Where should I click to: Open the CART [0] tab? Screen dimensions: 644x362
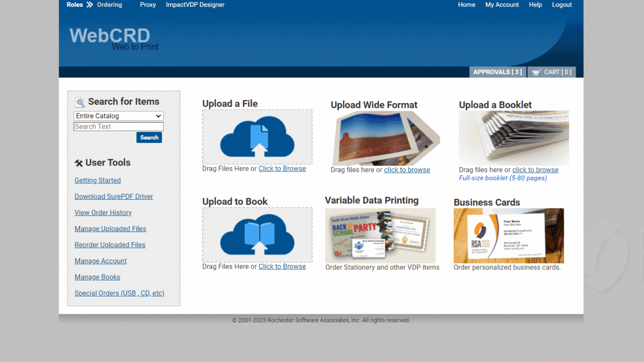click(x=552, y=72)
